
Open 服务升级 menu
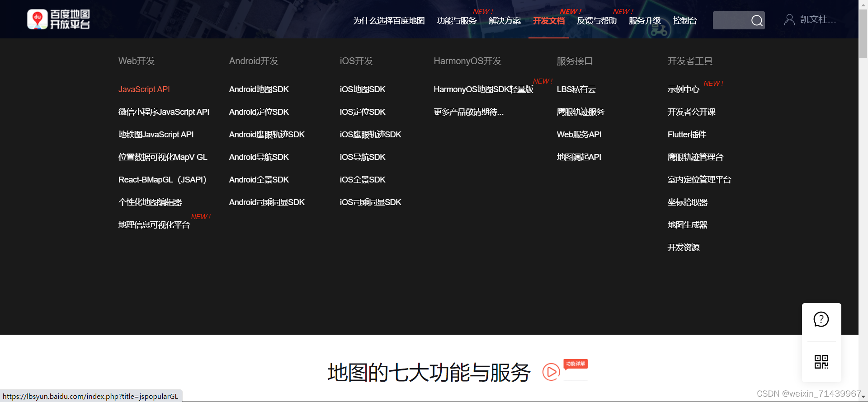pos(645,21)
